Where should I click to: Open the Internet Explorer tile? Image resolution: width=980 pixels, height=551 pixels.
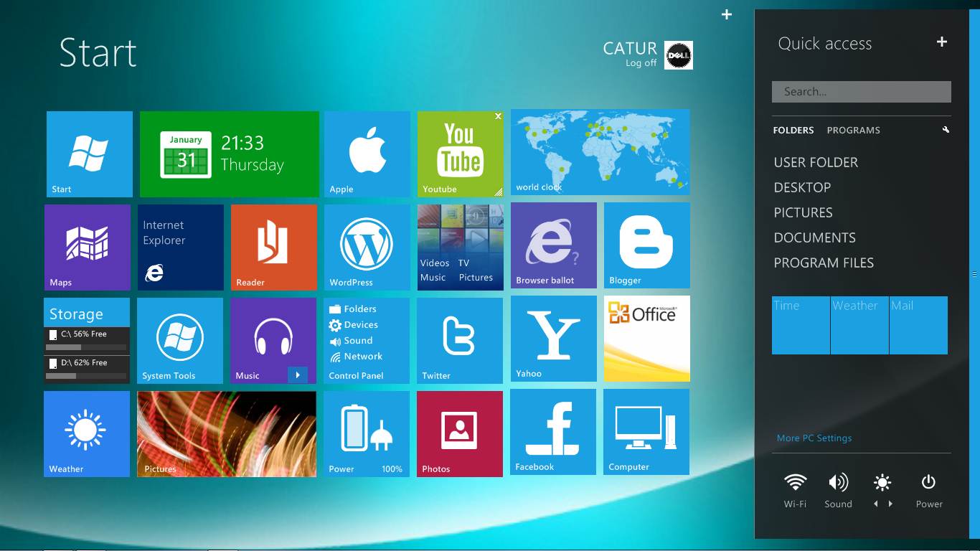coord(181,248)
